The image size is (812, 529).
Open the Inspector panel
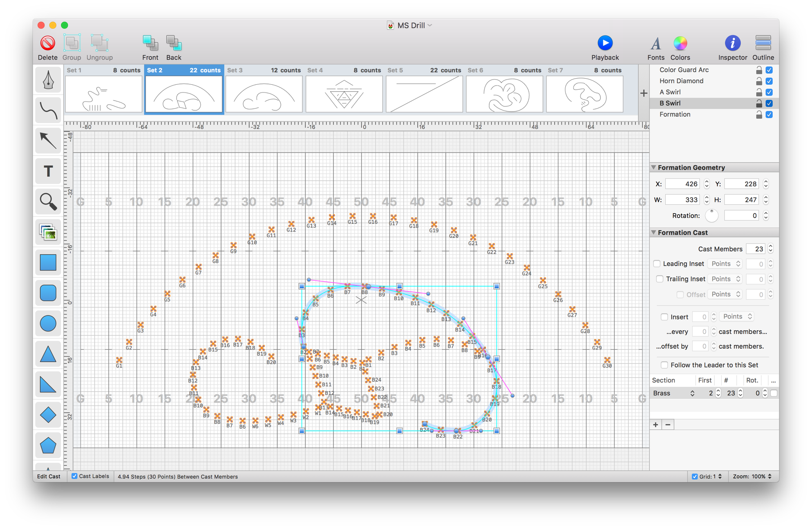(732, 47)
